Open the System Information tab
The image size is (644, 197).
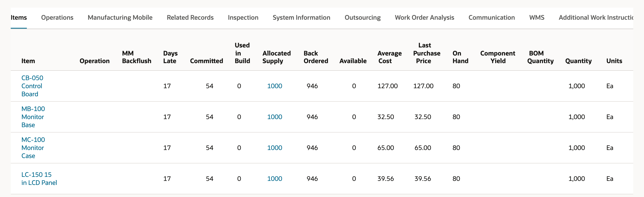301,17
